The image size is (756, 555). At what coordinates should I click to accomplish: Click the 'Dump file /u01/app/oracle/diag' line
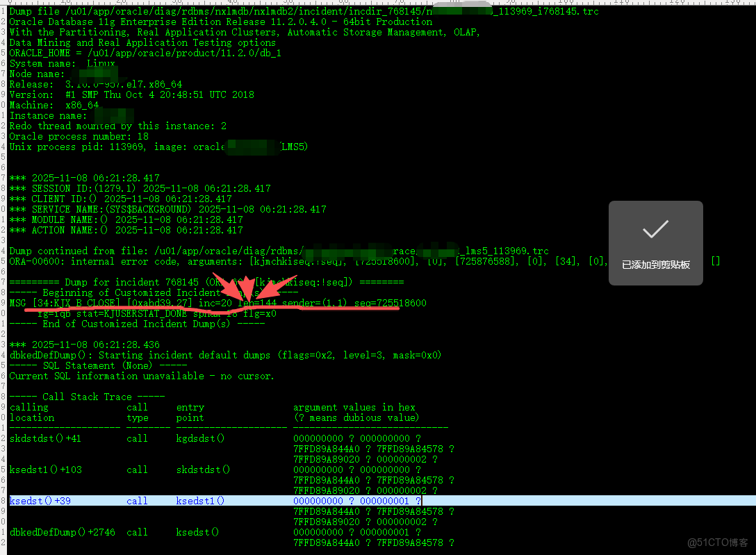tap(304, 11)
